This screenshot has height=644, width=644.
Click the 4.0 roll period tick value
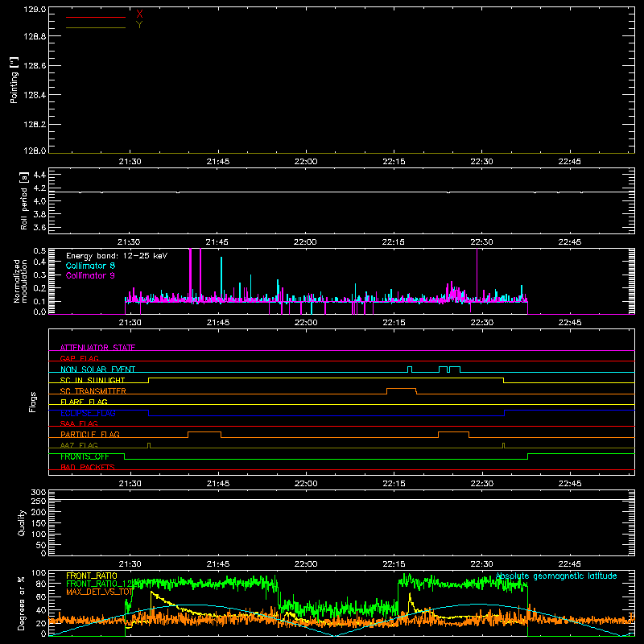39,201
